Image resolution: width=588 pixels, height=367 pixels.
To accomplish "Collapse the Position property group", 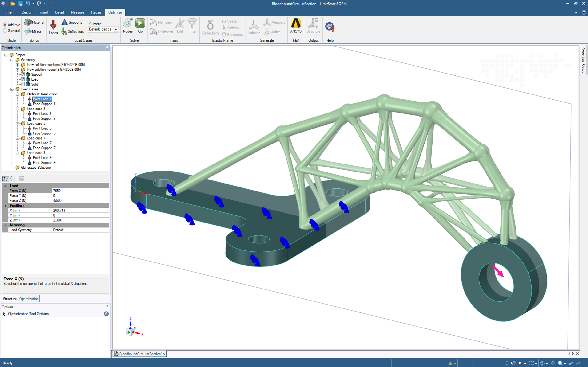I will [6, 206].
